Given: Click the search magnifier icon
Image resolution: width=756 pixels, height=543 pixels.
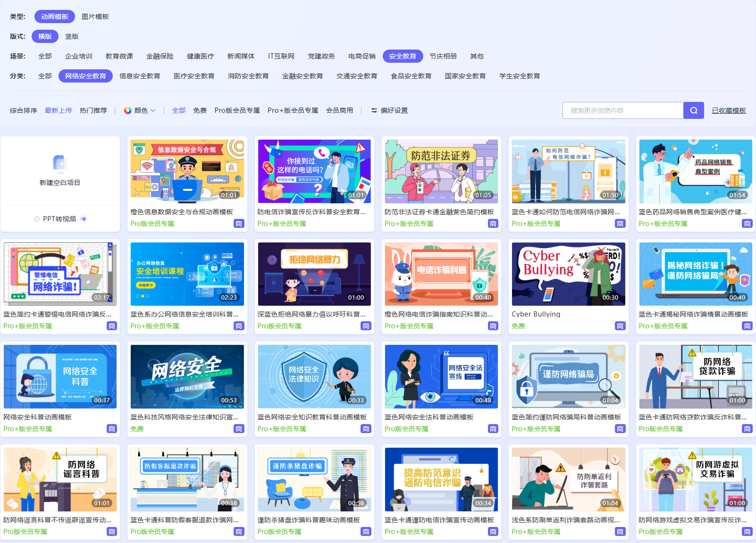Looking at the screenshot, I should point(693,110).
